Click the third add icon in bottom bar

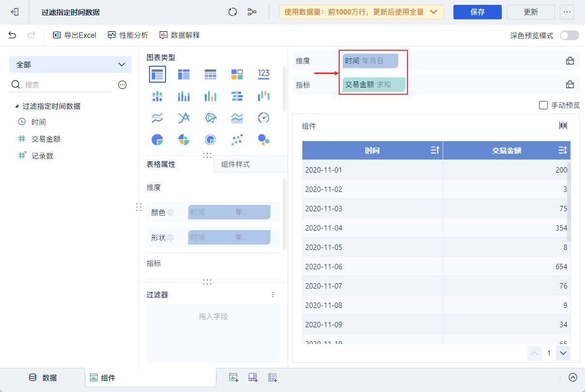point(272,377)
